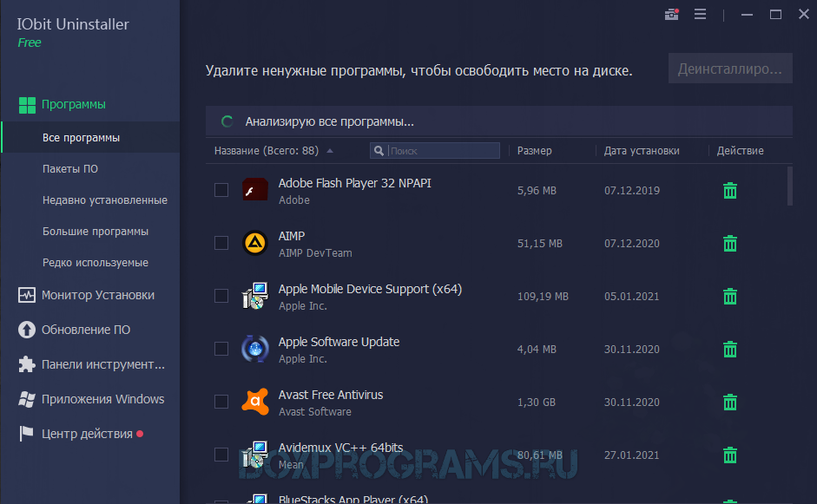Tick the Adobe Flash Player checkbox
The width and height of the screenshot is (817, 504).
(221, 190)
